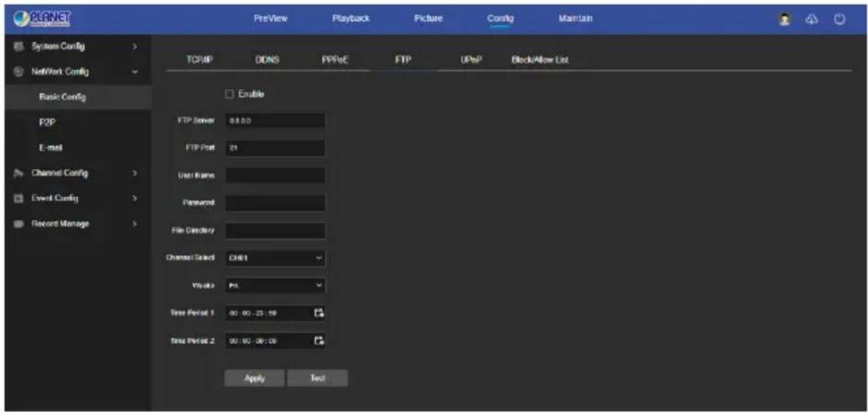Click the Test button

(318, 378)
